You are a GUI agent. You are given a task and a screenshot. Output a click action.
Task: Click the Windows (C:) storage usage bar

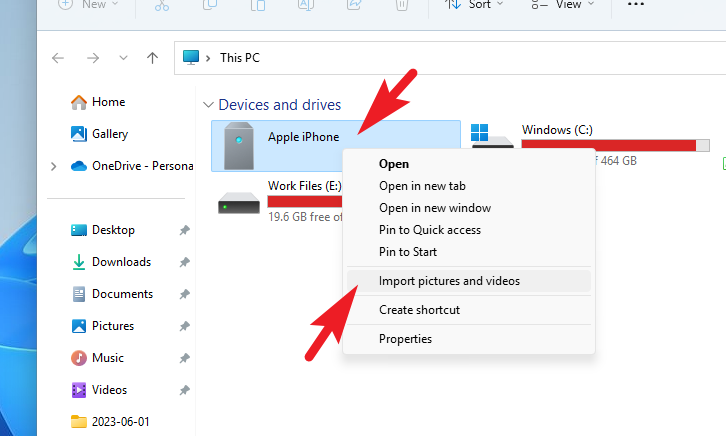click(615, 145)
